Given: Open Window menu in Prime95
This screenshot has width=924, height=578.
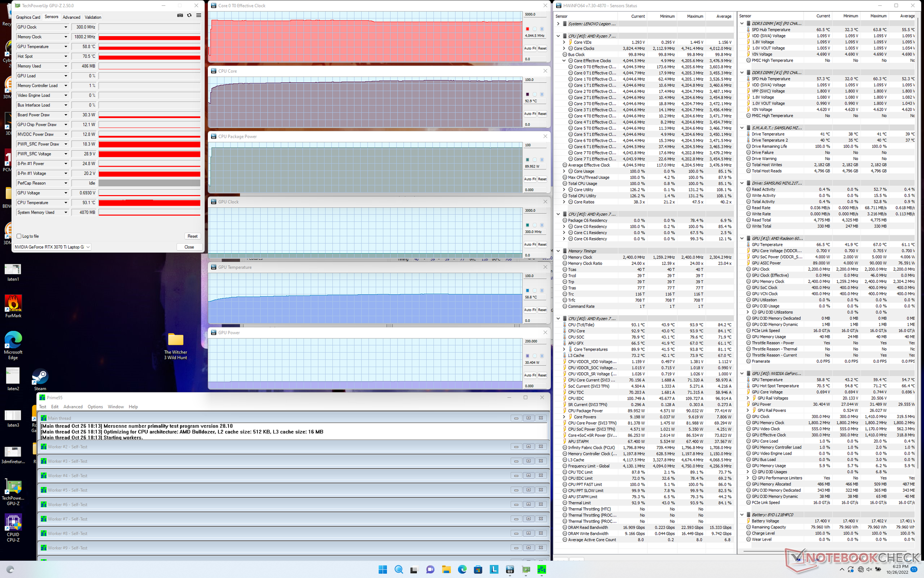Looking at the screenshot, I should [x=115, y=407].
